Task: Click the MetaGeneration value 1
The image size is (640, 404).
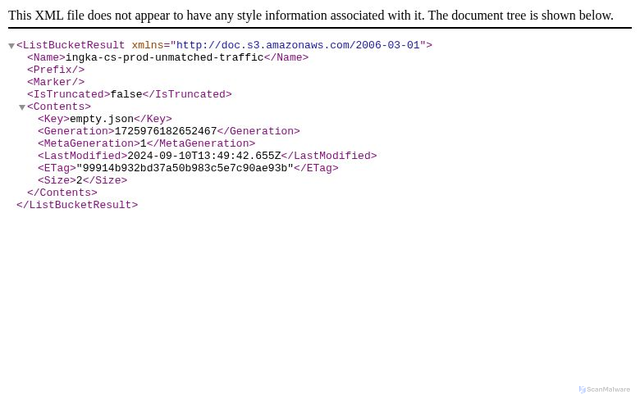Action: click(143, 143)
